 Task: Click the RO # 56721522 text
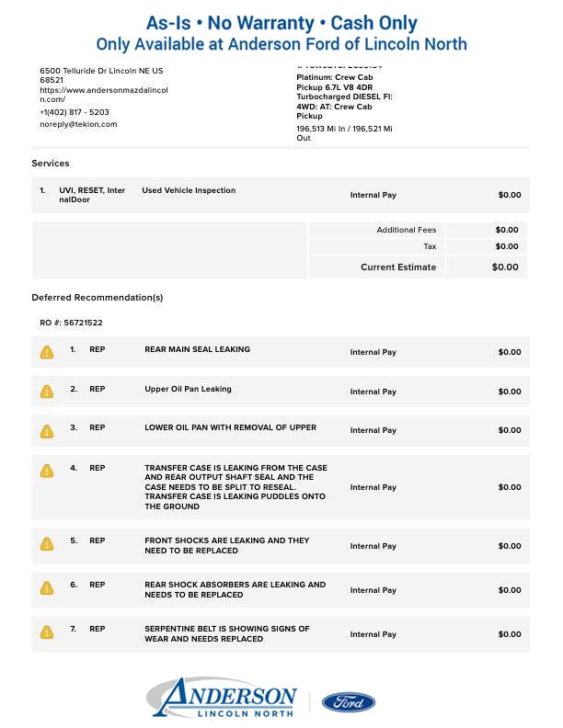point(71,323)
